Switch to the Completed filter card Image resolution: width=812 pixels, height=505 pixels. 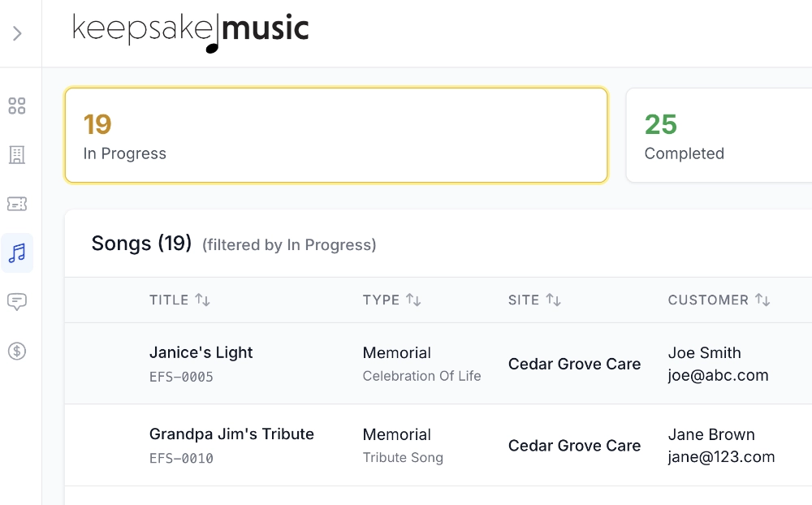[x=719, y=136]
